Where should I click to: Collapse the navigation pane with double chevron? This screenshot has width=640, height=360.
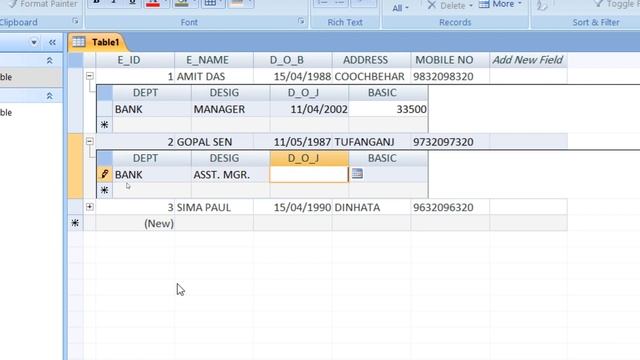coord(52,42)
